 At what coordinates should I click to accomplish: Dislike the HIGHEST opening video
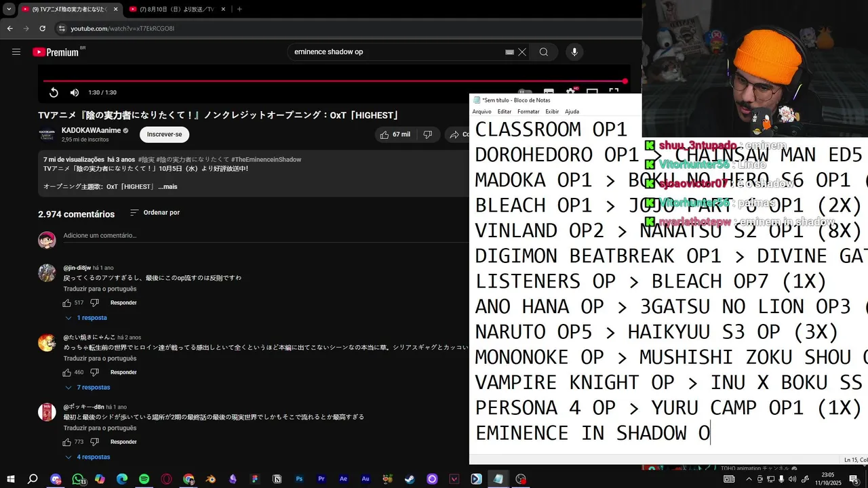(x=428, y=134)
